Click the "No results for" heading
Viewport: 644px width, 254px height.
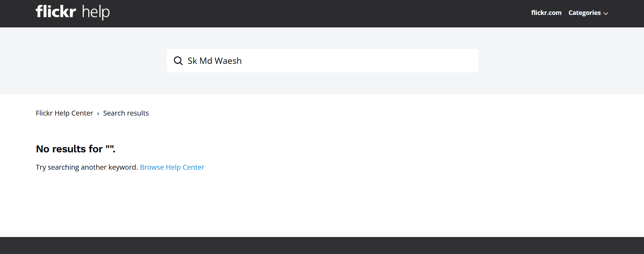[69, 149]
